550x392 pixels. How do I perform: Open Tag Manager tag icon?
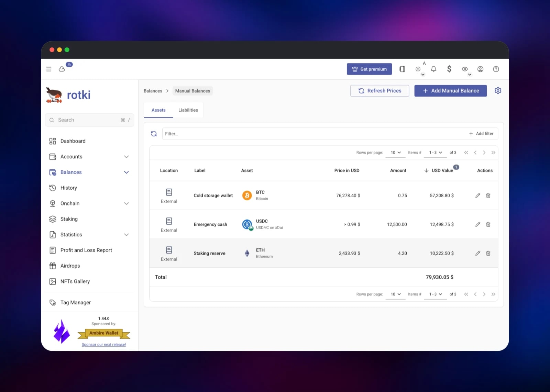53,303
